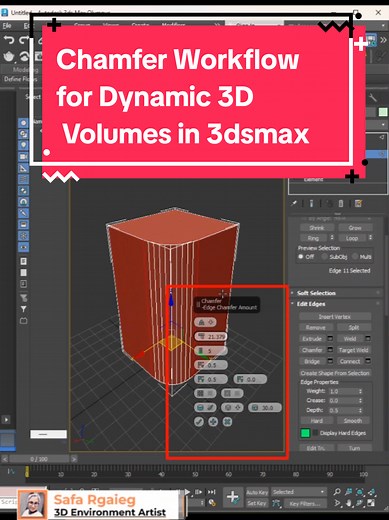Select SubObj preview selection radio button
This screenshot has width=389, height=520.
coord(324,256)
